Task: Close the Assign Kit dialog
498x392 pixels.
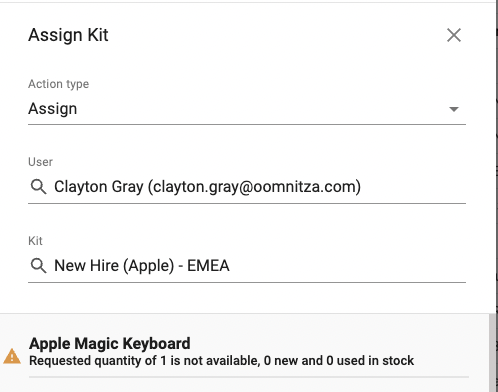Action: tap(454, 35)
